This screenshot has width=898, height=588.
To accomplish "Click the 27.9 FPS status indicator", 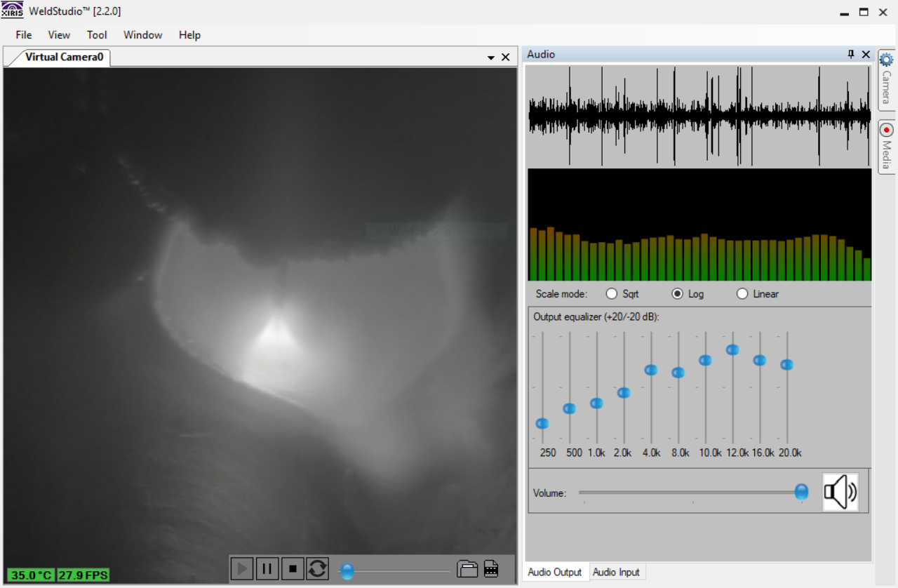I will (x=83, y=575).
